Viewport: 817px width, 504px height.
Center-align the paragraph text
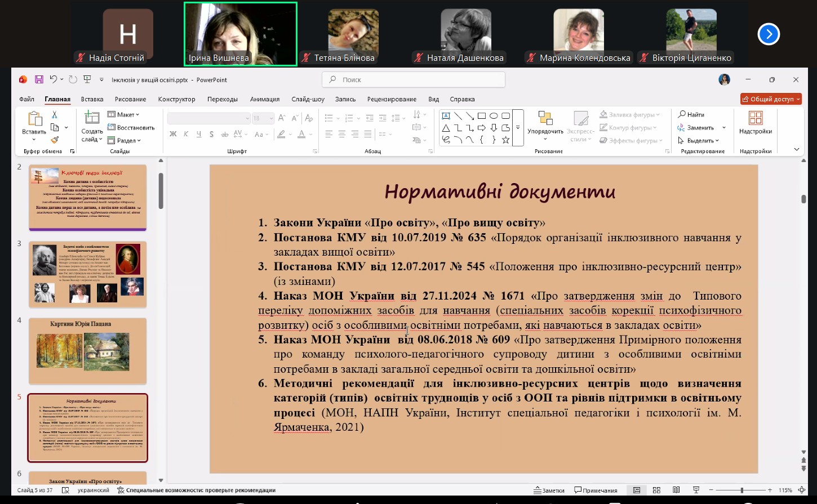pyautogui.click(x=342, y=134)
